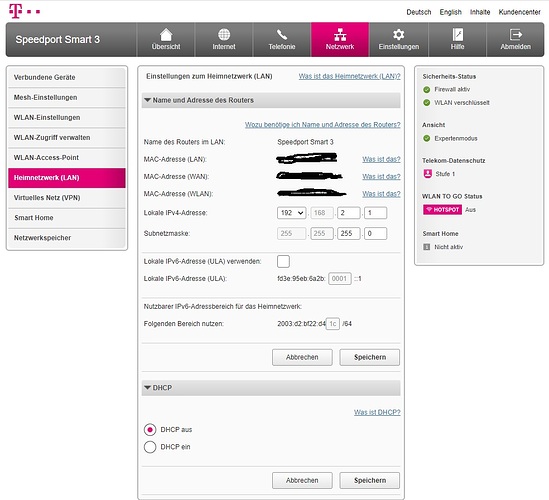Open Netzwerkspeicher menu item

pos(67,238)
